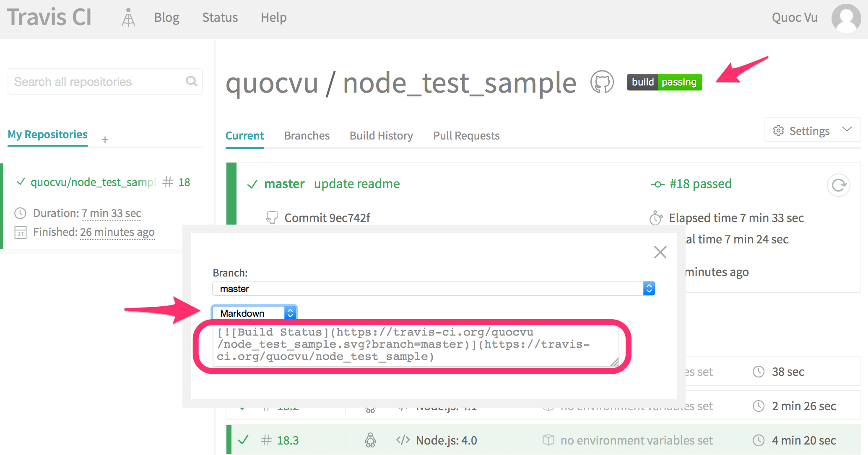Open the #18 passed build link
This screenshot has width=868, height=455.
pos(700,184)
